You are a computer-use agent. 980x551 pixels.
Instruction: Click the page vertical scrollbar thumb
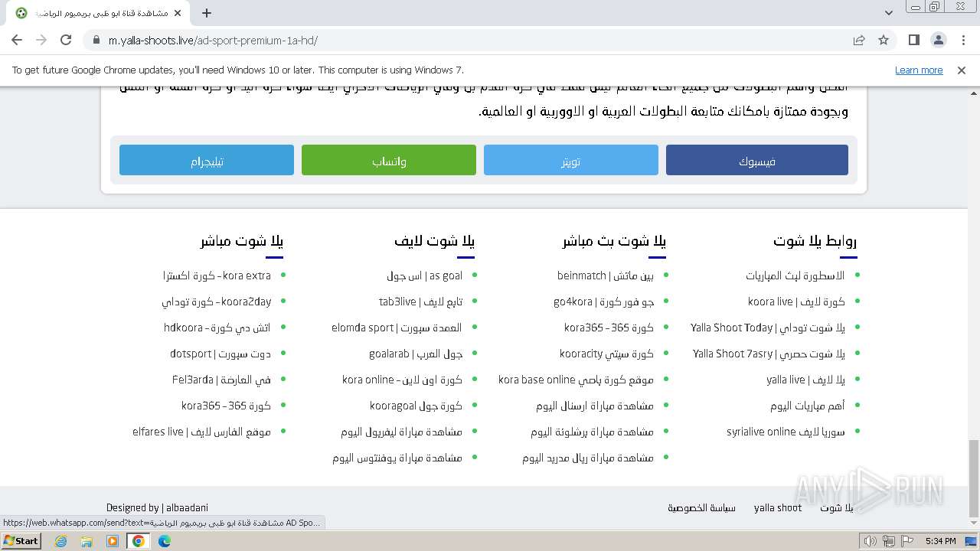pyautogui.click(x=974, y=478)
